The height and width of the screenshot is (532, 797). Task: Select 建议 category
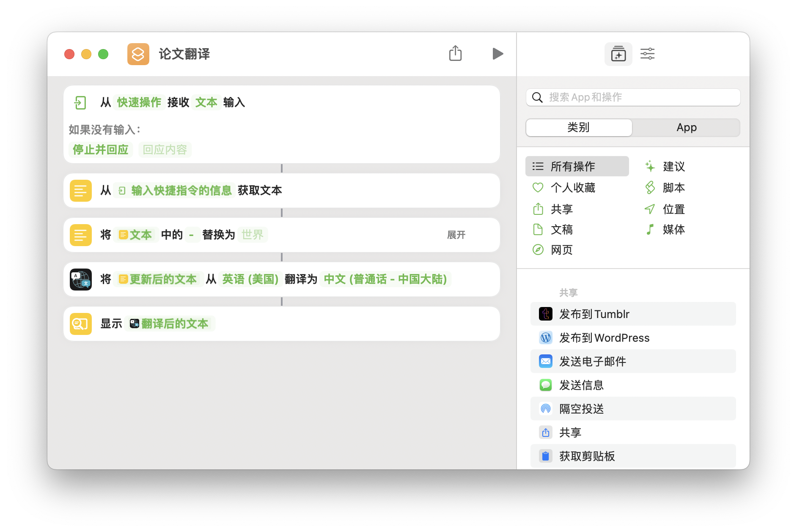point(665,166)
